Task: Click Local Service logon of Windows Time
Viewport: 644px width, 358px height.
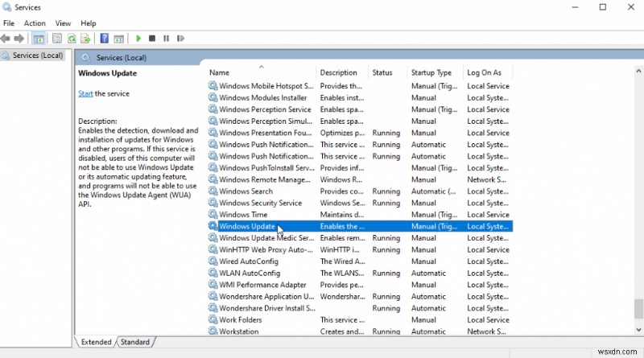Action: pyautogui.click(x=488, y=214)
